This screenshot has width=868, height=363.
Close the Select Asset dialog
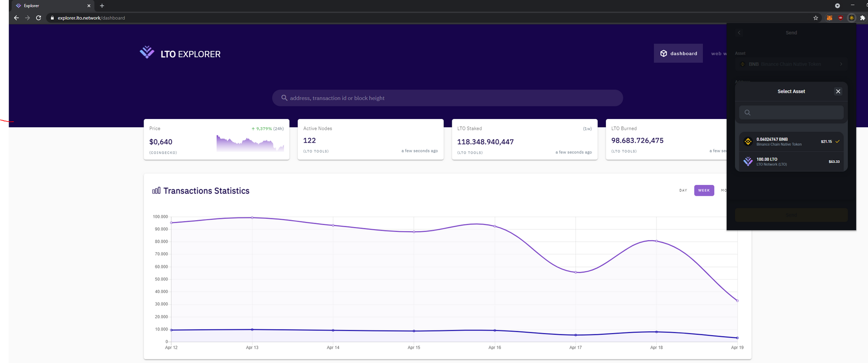[x=838, y=91]
